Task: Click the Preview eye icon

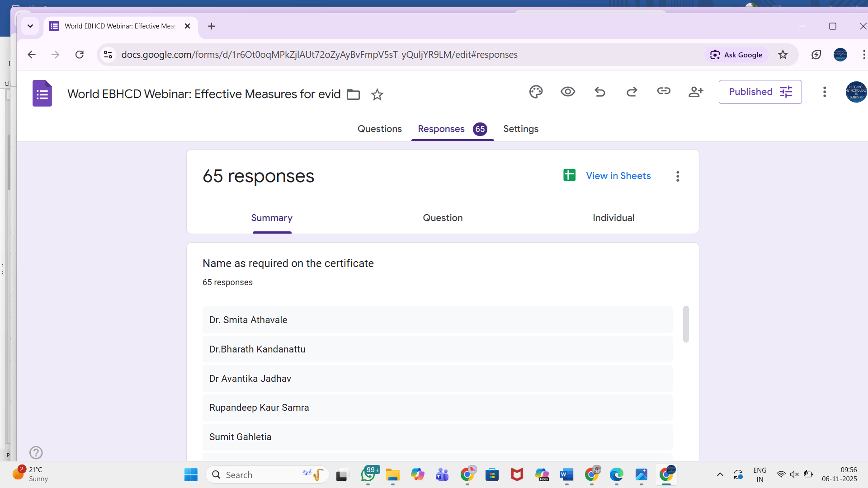Action: point(568,92)
